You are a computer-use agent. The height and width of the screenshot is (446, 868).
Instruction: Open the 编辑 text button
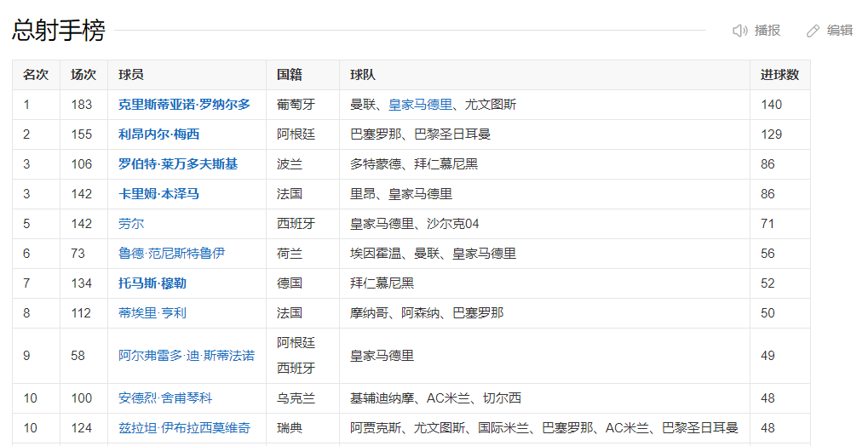pyautogui.click(x=840, y=31)
